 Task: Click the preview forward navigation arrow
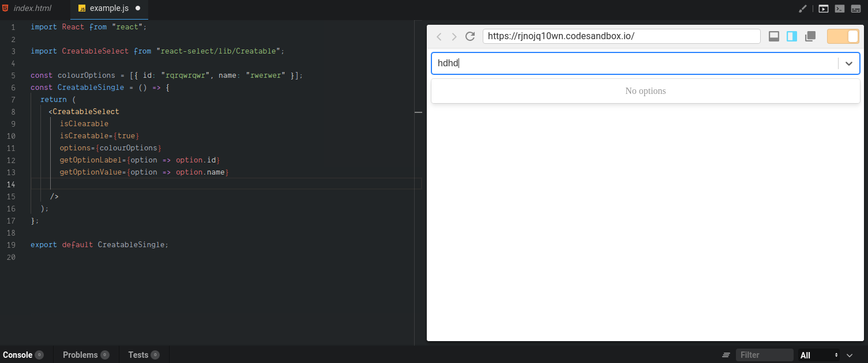tap(454, 36)
